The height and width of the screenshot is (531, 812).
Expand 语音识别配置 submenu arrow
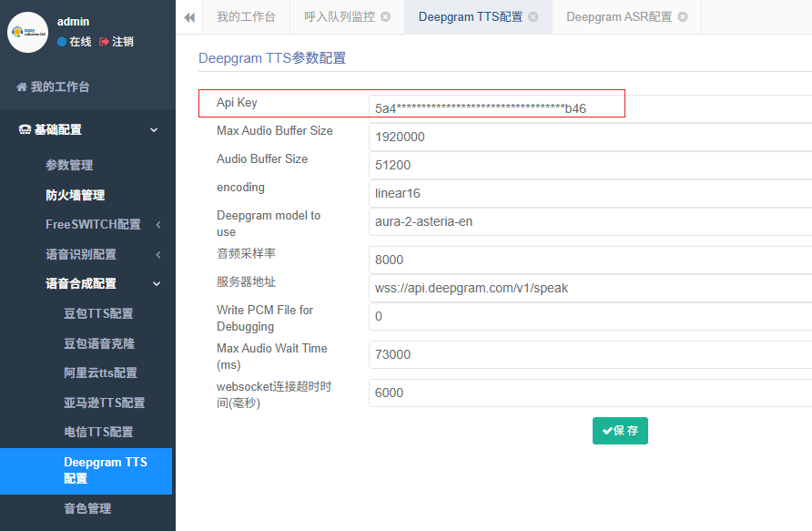(158, 254)
